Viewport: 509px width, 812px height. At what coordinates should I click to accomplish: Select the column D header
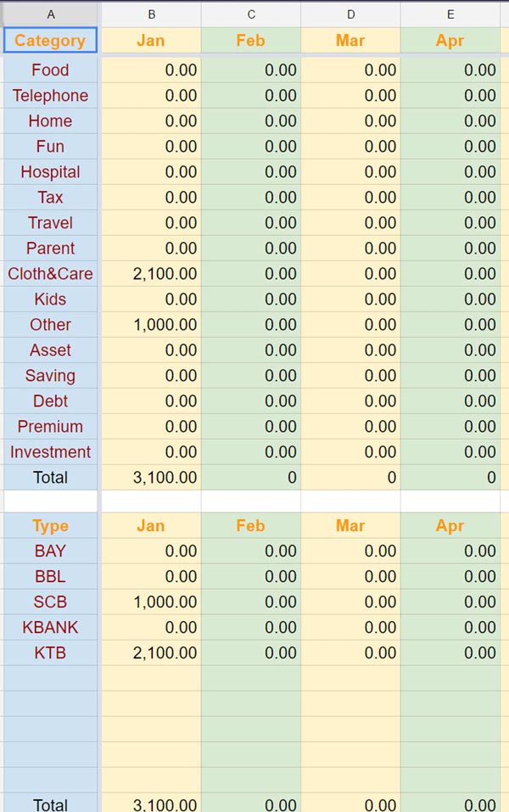pyautogui.click(x=350, y=14)
